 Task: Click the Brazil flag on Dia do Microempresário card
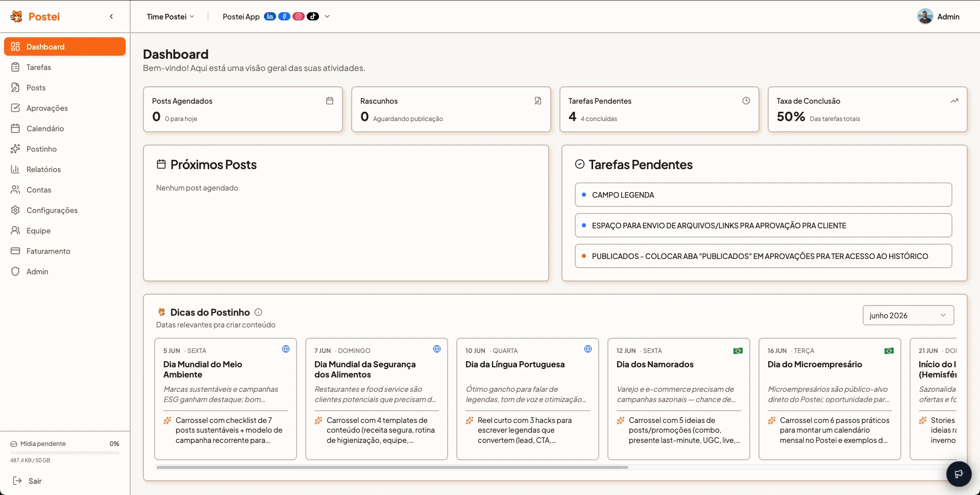(889, 350)
